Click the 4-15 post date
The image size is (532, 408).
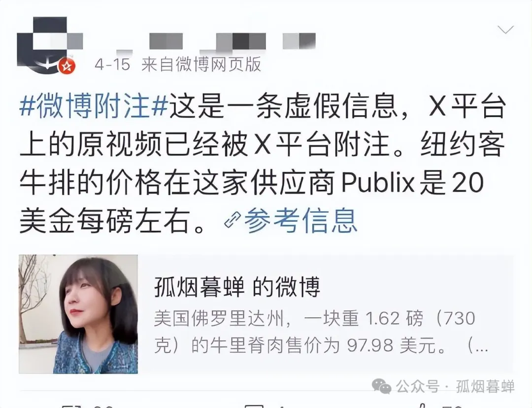(x=112, y=65)
